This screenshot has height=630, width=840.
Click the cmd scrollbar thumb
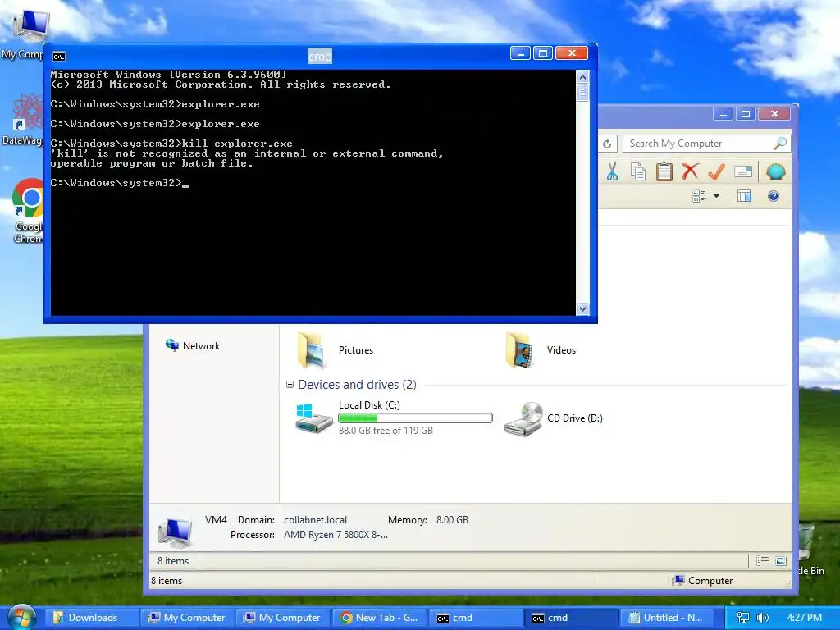(x=583, y=93)
